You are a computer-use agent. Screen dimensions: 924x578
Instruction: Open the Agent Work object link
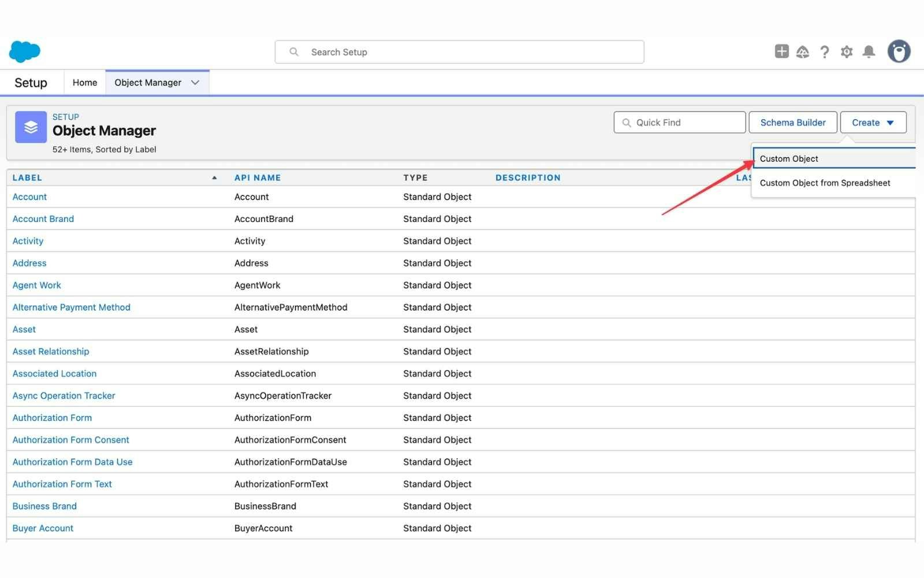[x=37, y=286]
